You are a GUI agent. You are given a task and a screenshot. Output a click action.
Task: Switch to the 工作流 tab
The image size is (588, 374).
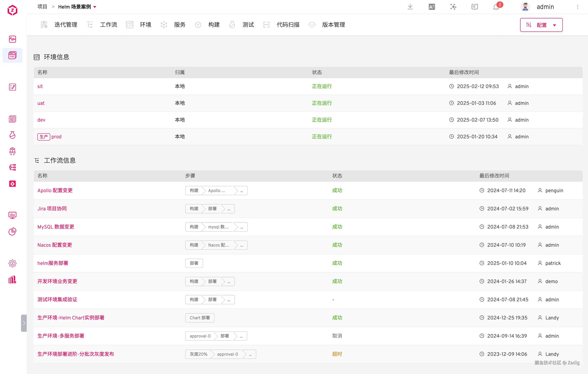[x=108, y=25]
